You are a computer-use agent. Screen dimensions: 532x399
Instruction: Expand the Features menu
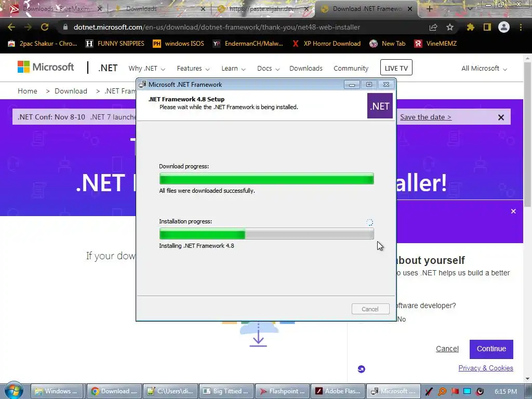pos(193,69)
